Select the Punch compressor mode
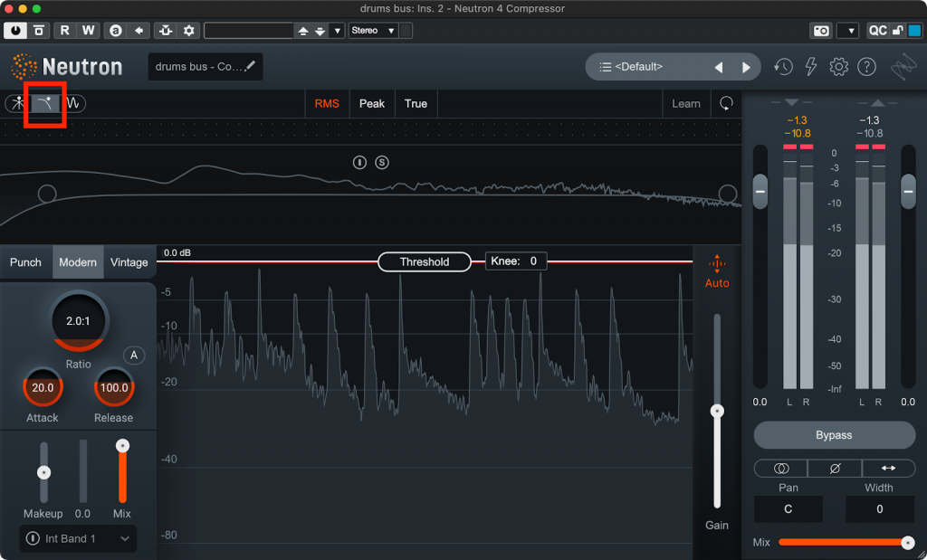The image size is (927, 560). (x=25, y=262)
